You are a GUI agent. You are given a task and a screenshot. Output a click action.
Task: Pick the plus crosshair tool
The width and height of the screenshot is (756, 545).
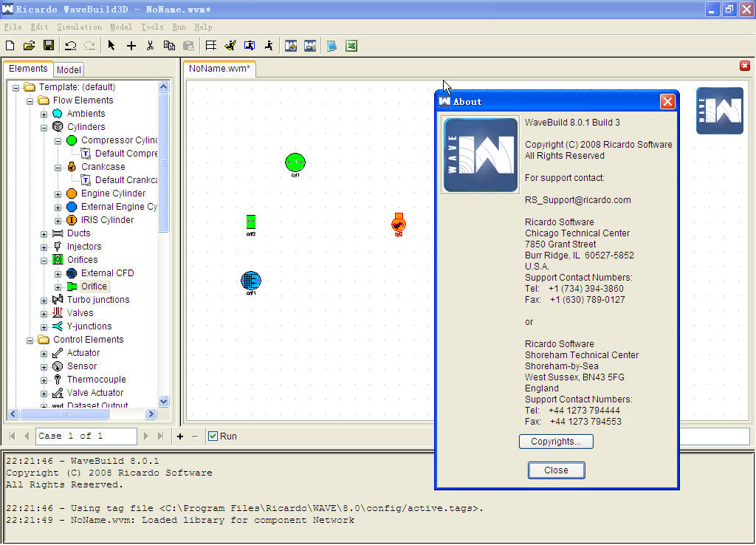(x=131, y=46)
